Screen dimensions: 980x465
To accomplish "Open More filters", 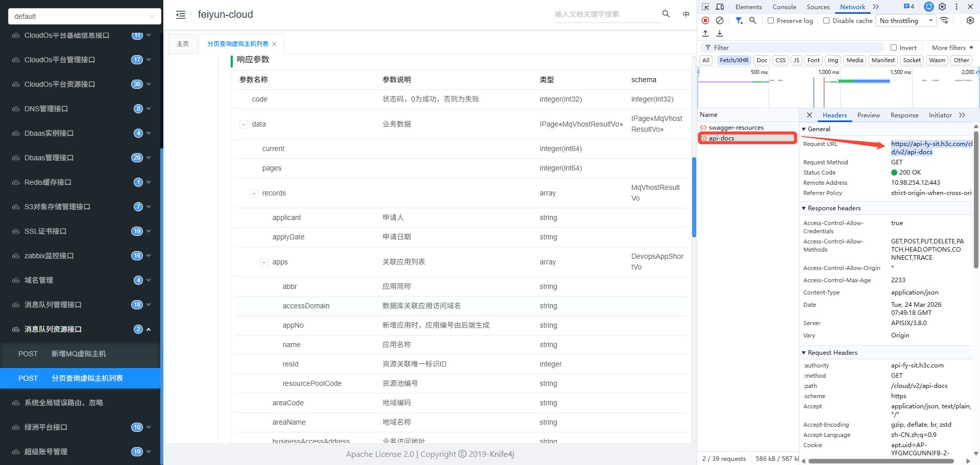I will 950,47.
